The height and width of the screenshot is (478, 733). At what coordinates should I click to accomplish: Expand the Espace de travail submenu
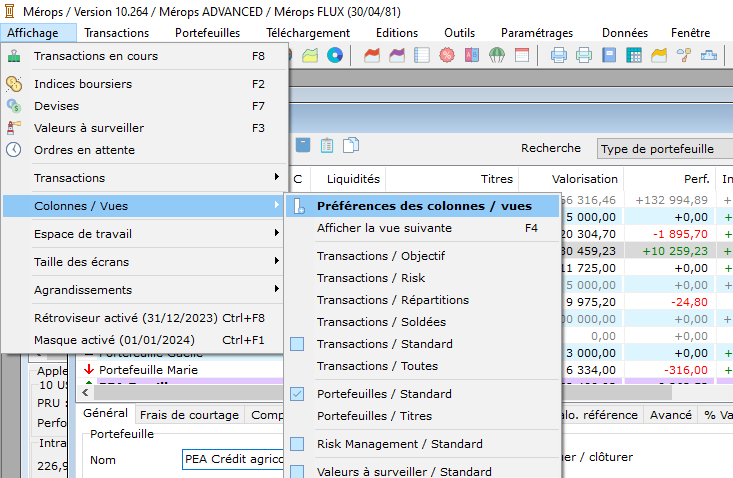coord(144,234)
